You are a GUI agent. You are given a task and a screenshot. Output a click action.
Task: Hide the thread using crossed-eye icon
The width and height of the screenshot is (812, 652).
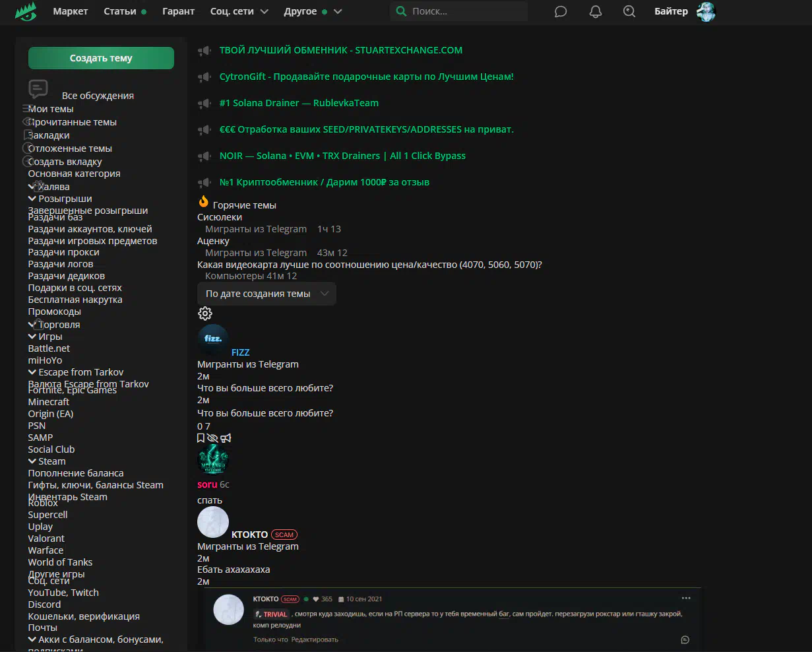point(212,438)
